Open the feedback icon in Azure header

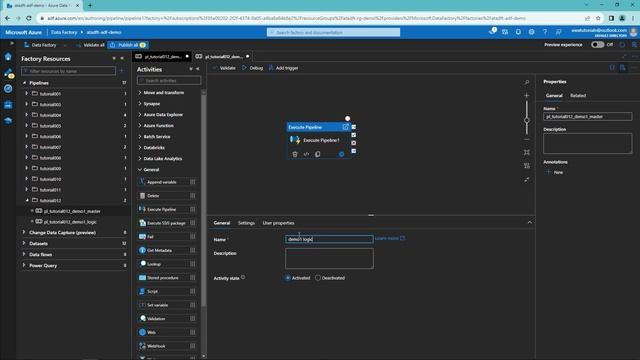tap(558, 32)
